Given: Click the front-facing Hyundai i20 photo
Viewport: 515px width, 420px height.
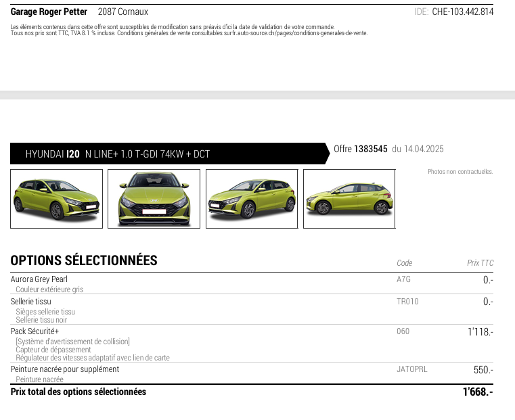Looking at the screenshot, I should (x=154, y=199).
